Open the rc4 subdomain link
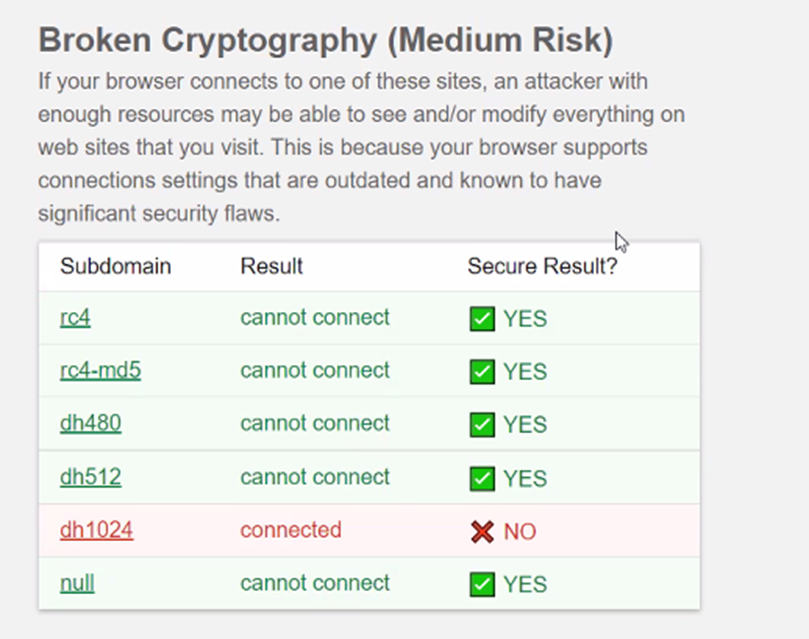 click(x=75, y=318)
